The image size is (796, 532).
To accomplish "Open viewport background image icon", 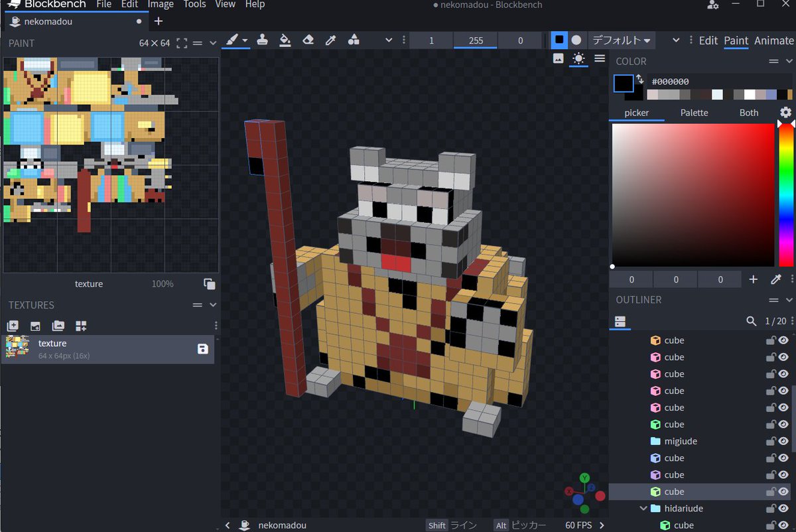I will click(x=559, y=58).
